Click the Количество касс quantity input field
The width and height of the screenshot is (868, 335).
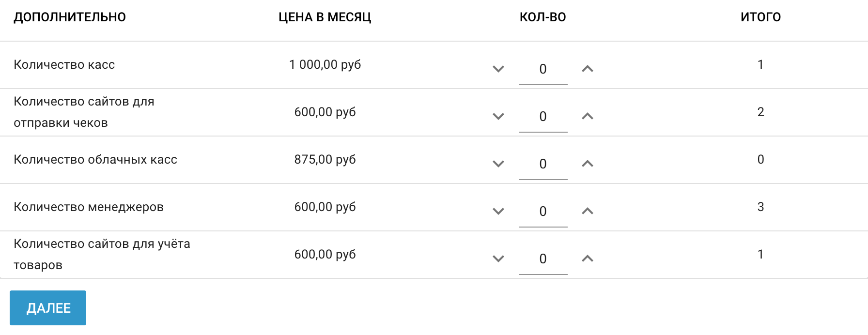[x=543, y=69]
